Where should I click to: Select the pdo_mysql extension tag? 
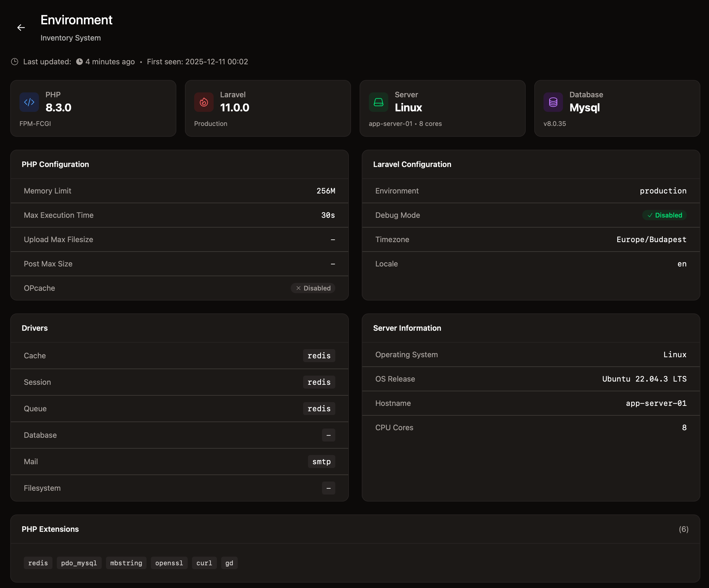click(x=79, y=563)
